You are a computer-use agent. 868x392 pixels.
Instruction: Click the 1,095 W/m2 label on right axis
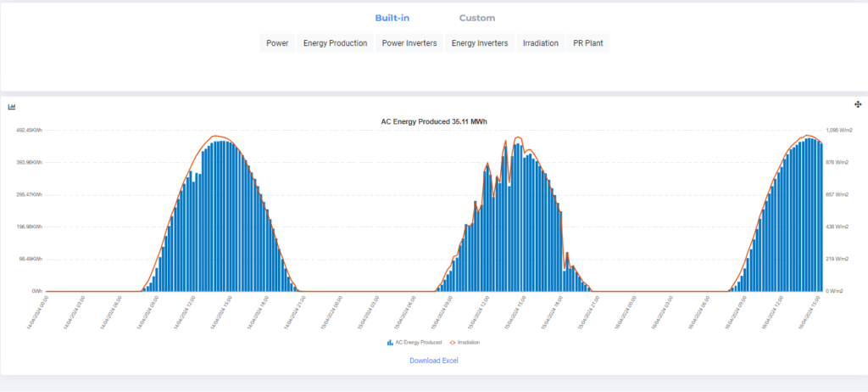839,130
